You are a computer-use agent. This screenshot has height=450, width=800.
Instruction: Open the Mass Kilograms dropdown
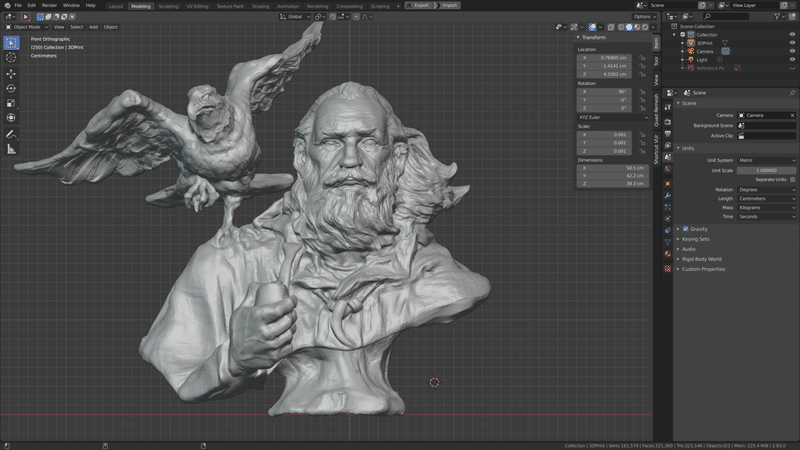(x=766, y=208)
